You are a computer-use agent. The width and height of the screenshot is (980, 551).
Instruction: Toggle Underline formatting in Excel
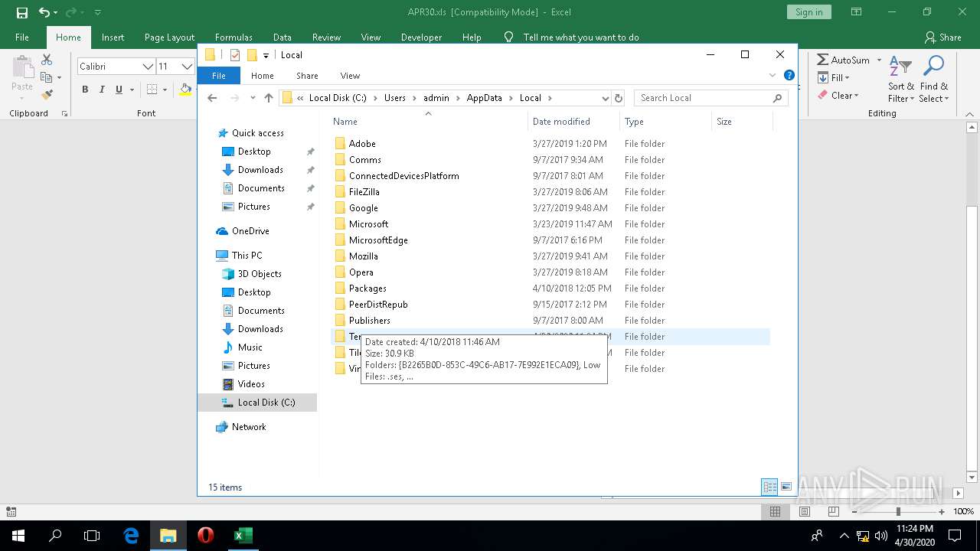119,90
